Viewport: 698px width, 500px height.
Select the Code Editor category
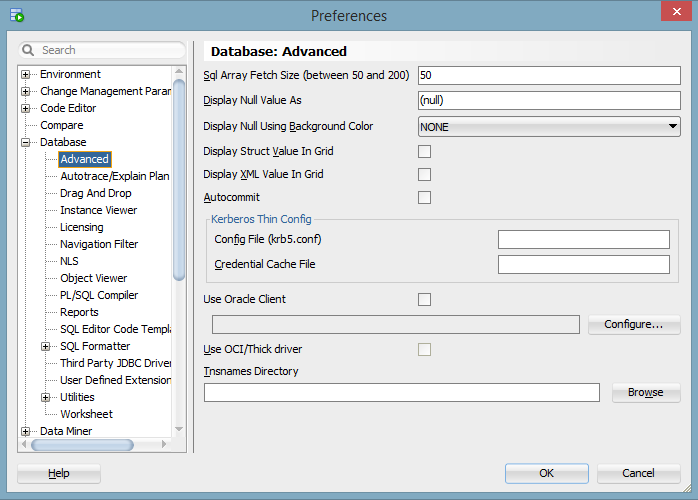pyautogui.click(x=68, y=108)
